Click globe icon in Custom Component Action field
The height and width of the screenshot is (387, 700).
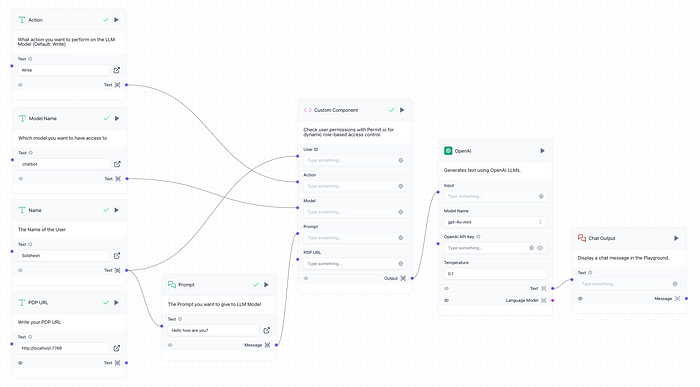pyautogui.click(x=400, y=186)
